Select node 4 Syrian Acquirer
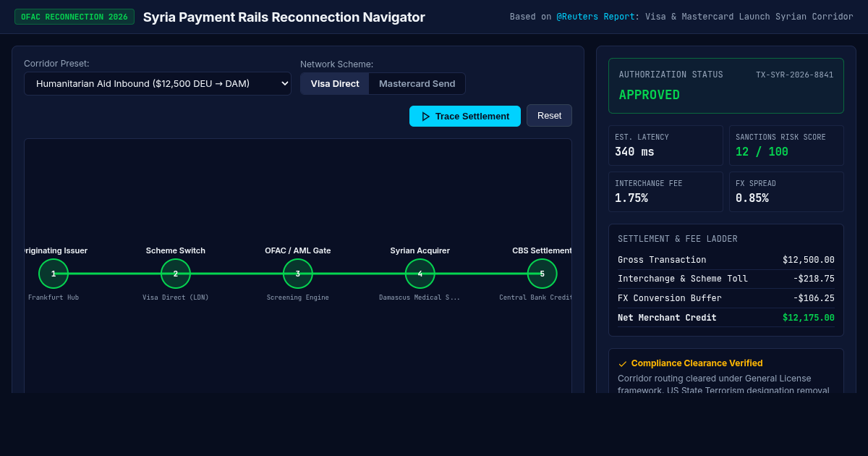Viewport: 868px width, 456px height. point(420,274)
